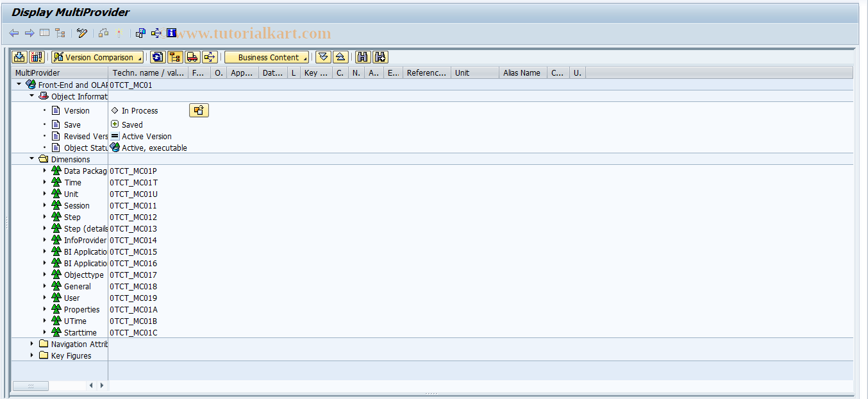Click the red transport truck icon

[x=192, y=57]
